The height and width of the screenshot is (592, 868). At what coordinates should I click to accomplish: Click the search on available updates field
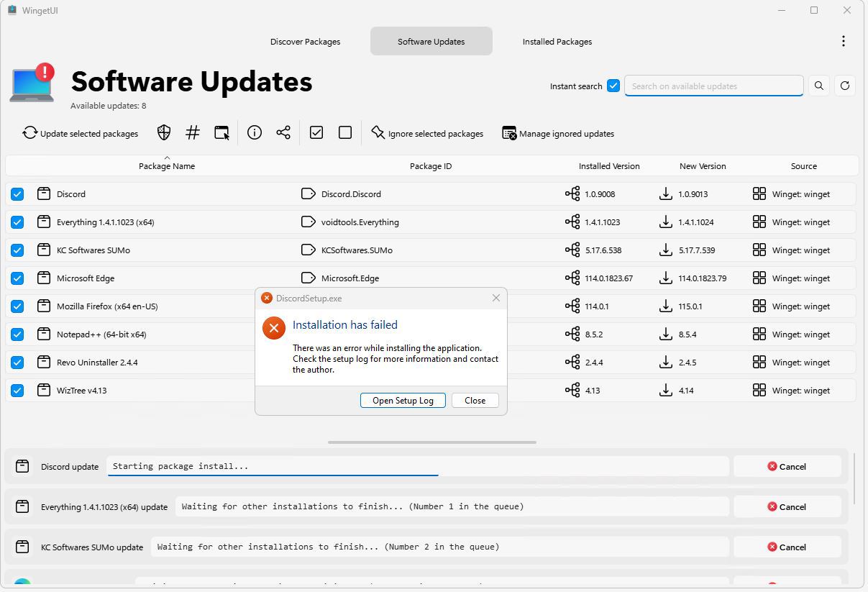click(x=713, y=86)
